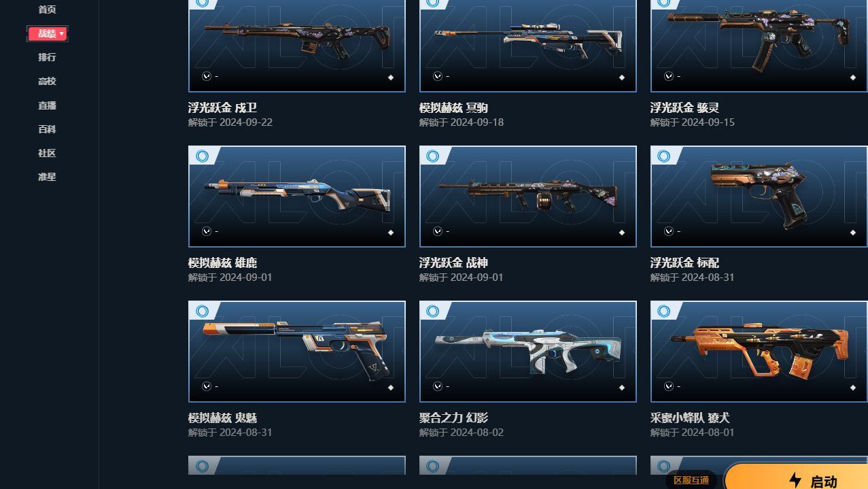Click circle badge icon on 浮光跃金 标配 pistol card
Image resolution: width=868 pixels, height=489 pixels.
[x=664, y=156]
